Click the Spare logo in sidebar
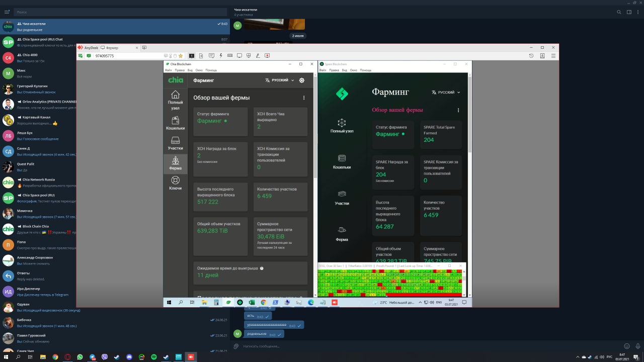 click(x=342, y=94)
